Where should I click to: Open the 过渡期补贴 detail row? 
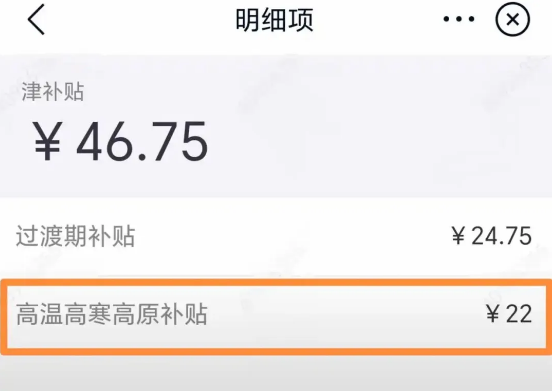(x=276, y=236)
